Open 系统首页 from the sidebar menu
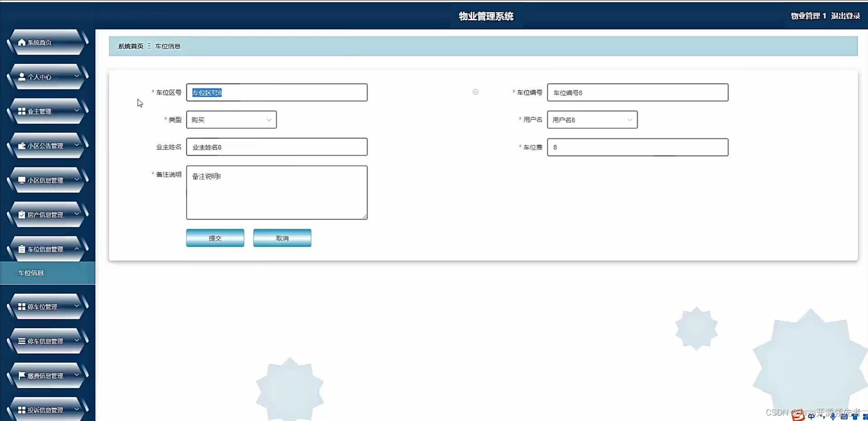The width and height of the screenshot is (868, 421). 47,42
